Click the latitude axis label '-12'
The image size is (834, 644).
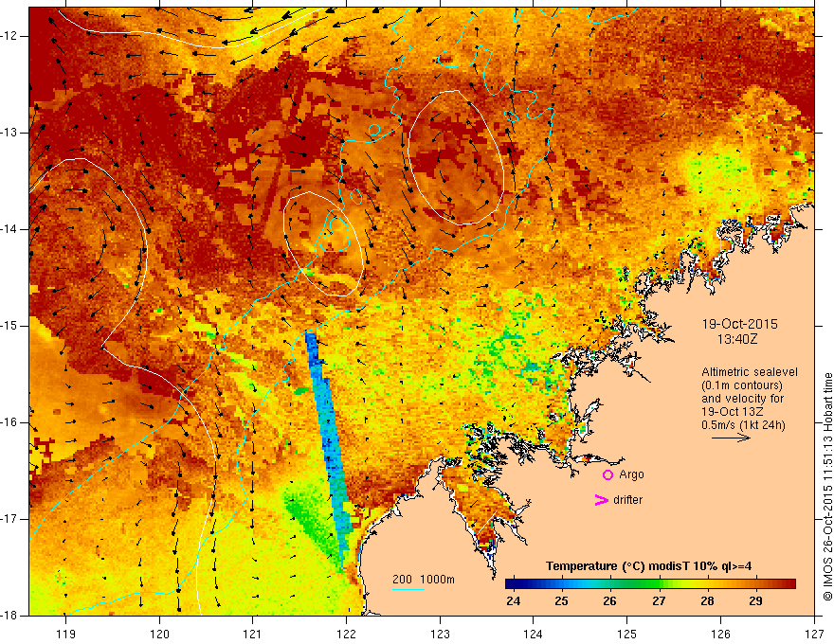click(10, 36)
